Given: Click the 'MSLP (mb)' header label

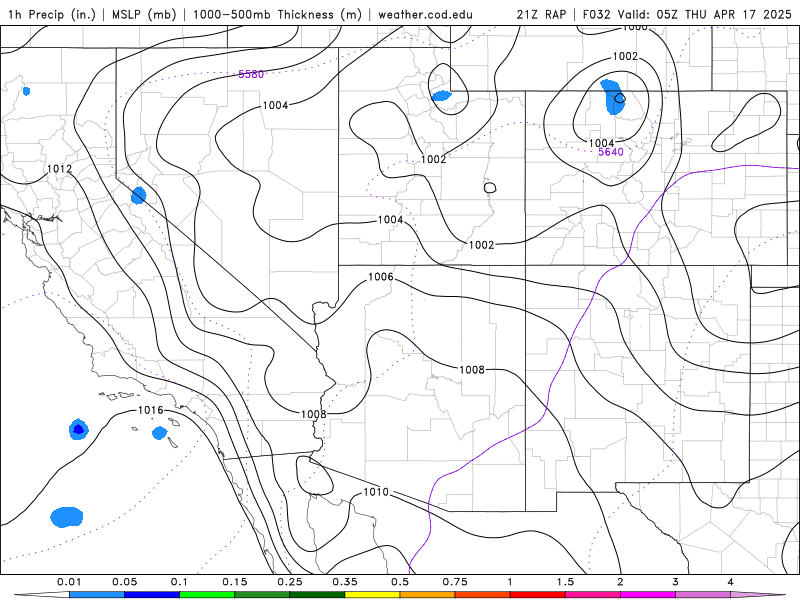Looking at the screenshot, I should (x=144, y=14).
